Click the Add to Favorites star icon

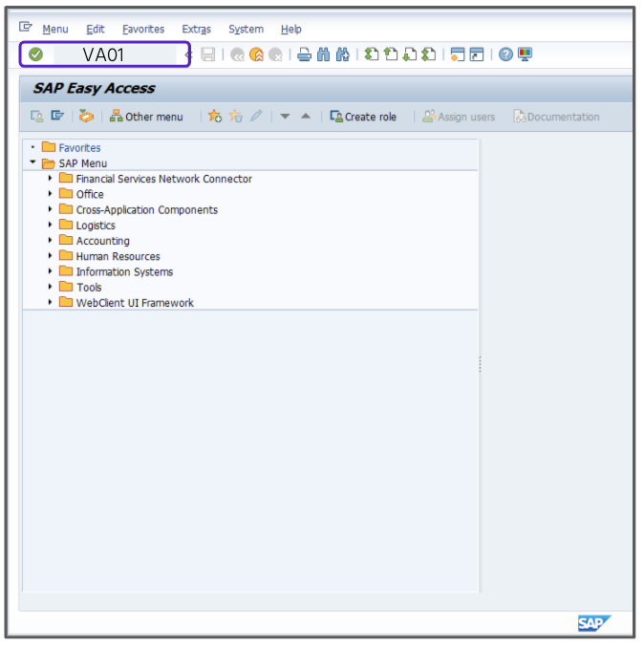tap(214, 117)
